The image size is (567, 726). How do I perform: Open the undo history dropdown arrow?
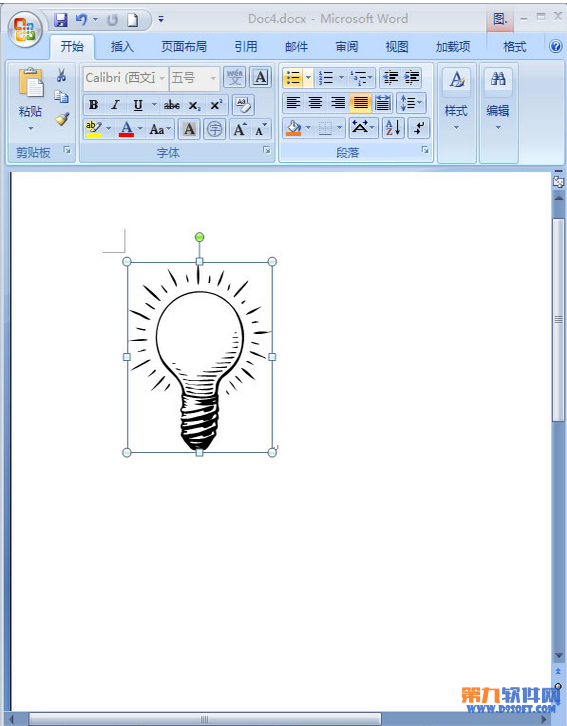(x=95, y=19)
